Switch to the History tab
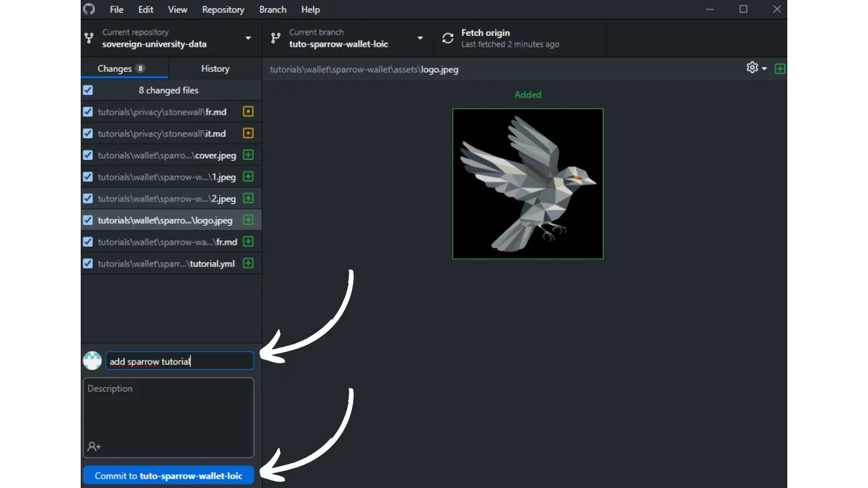868x488 pixels. point(215,68)
